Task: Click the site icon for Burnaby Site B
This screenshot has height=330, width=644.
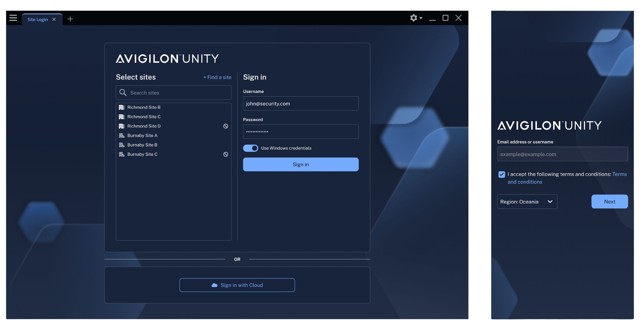Action: pyautogui.click(x=122, y=145)
